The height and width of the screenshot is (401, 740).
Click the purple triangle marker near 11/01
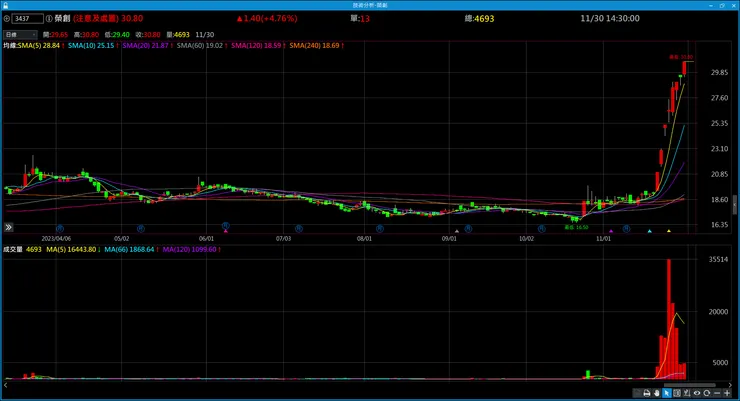click(611, 231)
